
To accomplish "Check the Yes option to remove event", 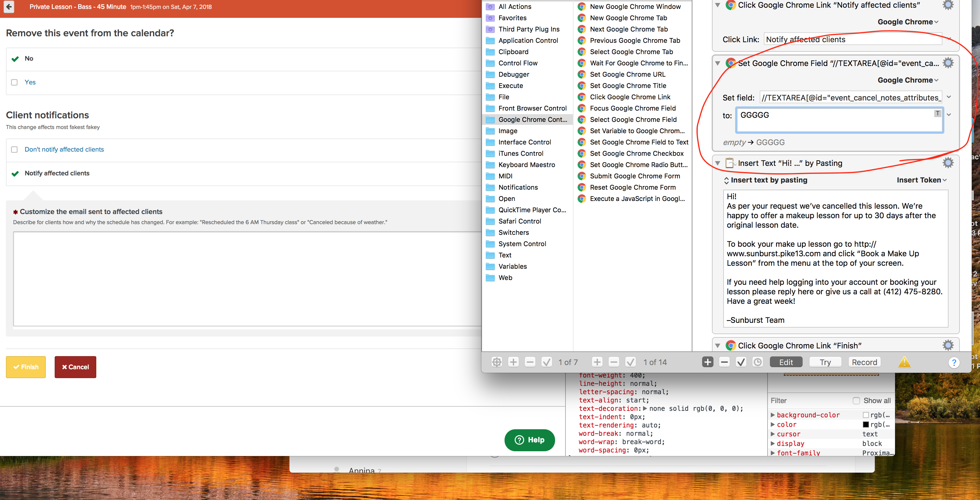I will [x=15, y=82].
